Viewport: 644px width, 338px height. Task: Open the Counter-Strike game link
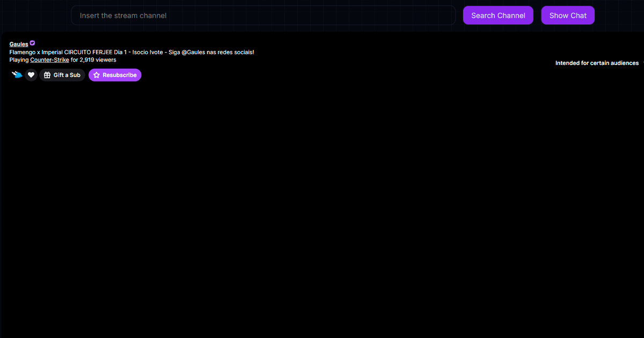pyautogui.click(x=49, y=60)
